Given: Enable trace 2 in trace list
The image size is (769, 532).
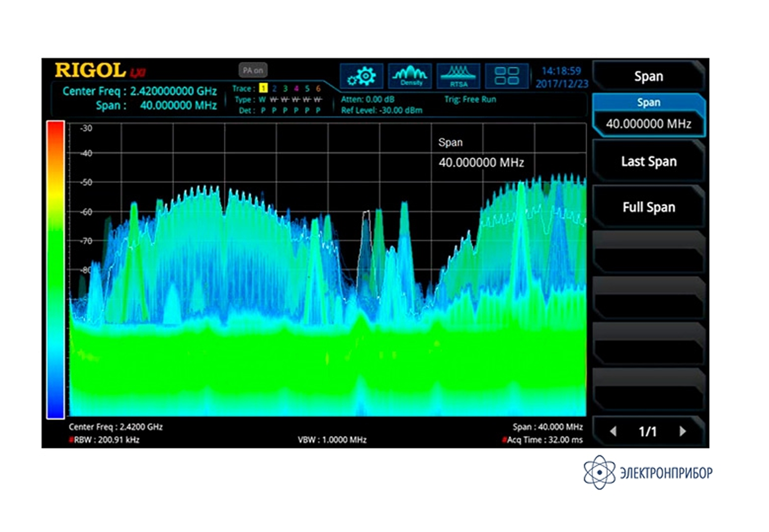Looking at the screenshot, I should [274, 88].
